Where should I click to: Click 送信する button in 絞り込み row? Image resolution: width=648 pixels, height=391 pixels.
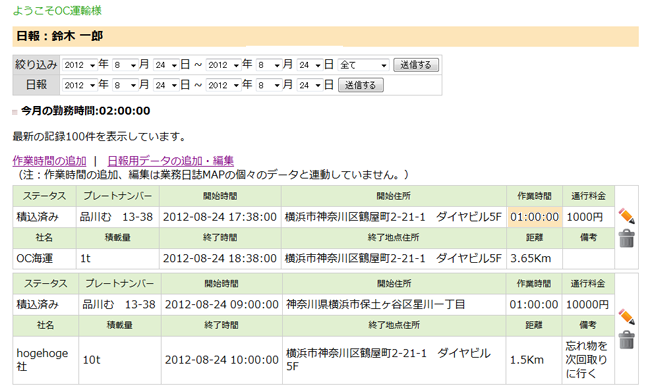coord(416,65)
